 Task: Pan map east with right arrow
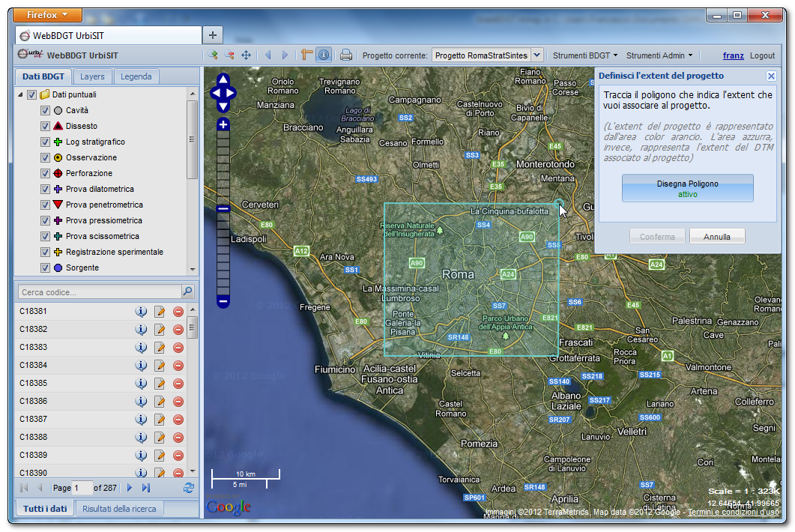point(231,93)
